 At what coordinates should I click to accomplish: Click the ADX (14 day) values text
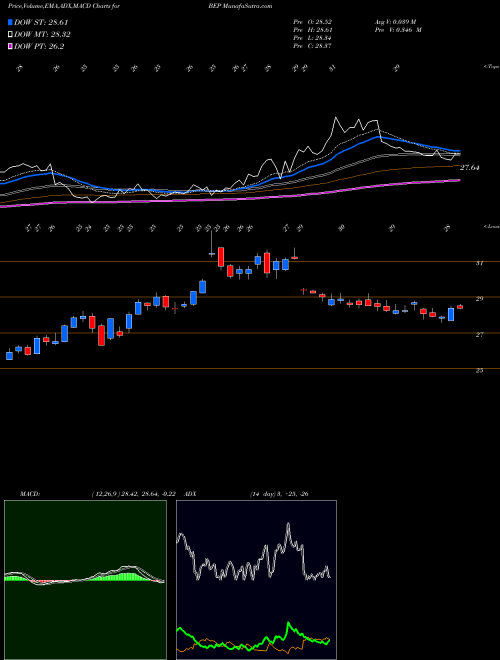[x=278, y=494]
